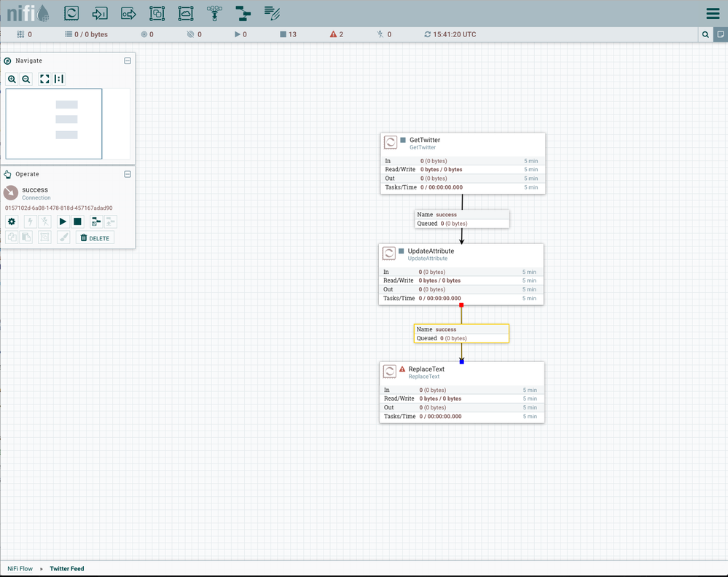This screenshot has width=728, height=577.
Task: Select the Remote Process Group icon
Action: (x=185, y=13)
